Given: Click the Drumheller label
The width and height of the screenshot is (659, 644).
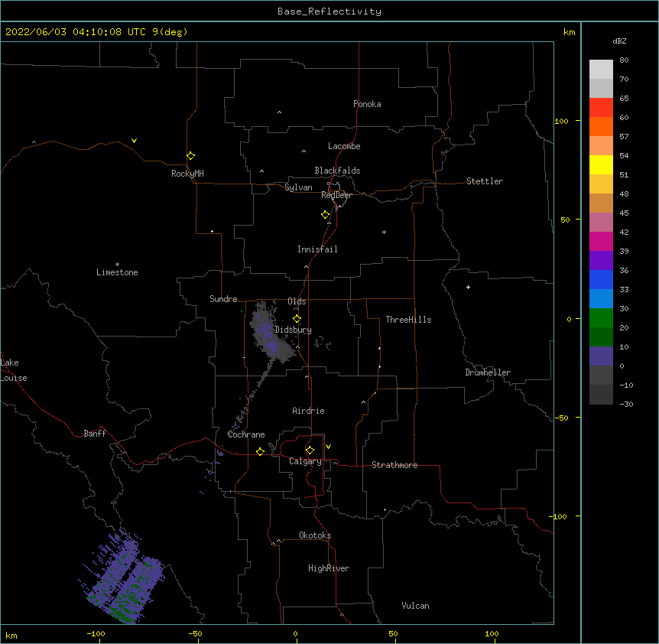Looking at the screenshot, I should point(488,372).
